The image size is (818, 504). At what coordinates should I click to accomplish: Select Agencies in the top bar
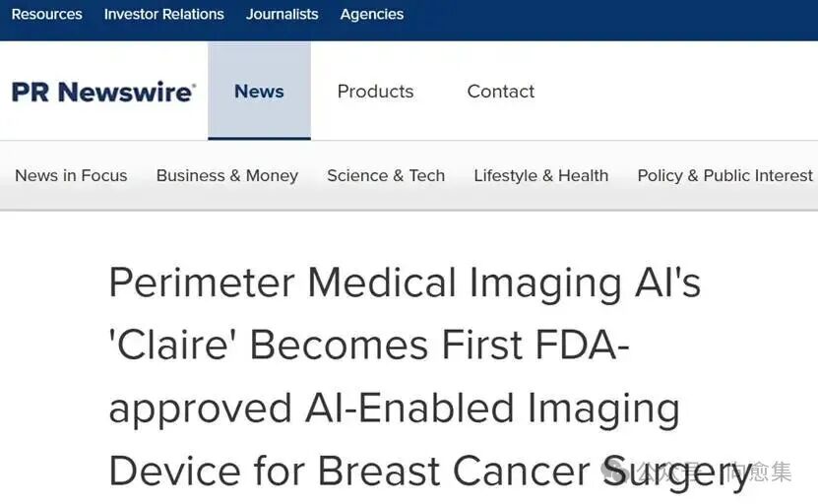[372, 15]
